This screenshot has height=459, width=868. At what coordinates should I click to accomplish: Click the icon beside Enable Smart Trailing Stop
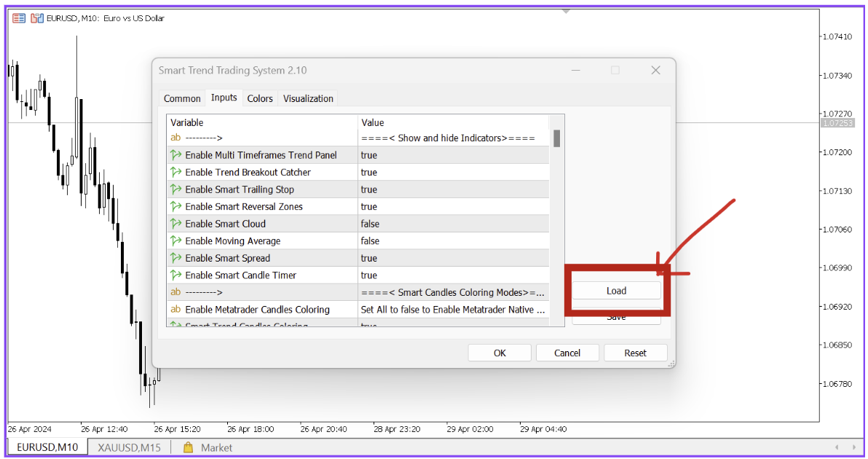(175, 189)
